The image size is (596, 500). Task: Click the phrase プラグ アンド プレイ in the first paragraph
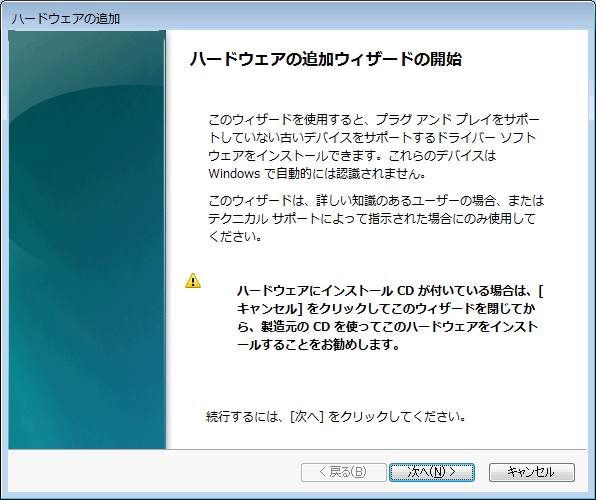[423, 119]
